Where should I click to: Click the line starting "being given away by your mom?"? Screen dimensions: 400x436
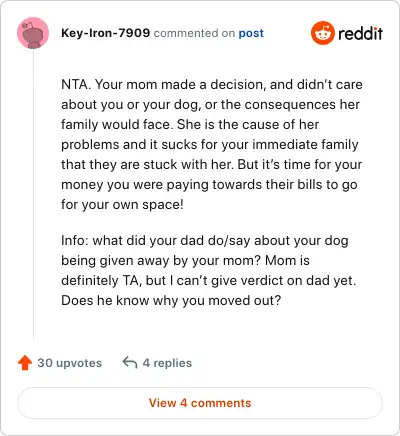[x=185, y=260]
